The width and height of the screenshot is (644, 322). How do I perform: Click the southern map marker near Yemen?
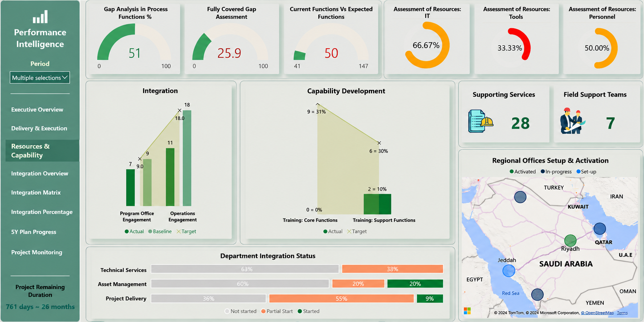coord(537,294)
